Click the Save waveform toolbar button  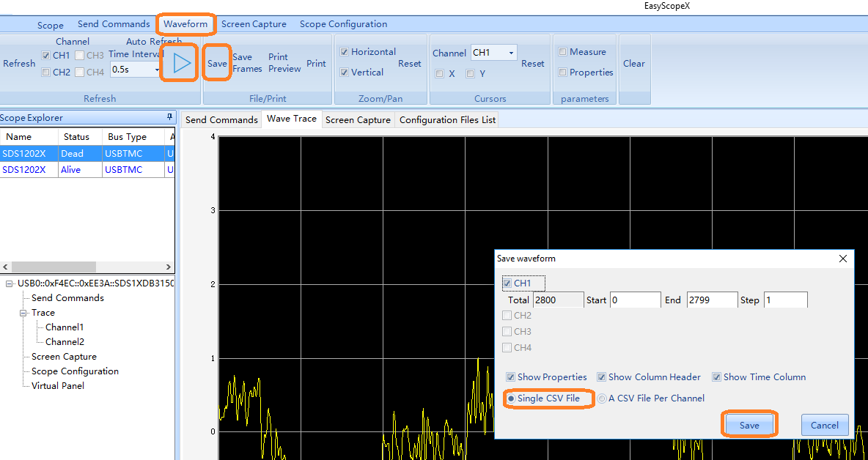click(217, 64)
